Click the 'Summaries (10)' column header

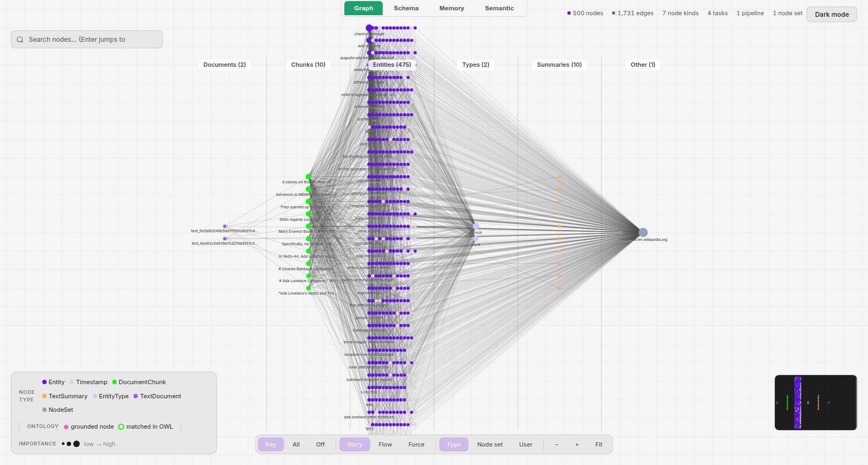click(x=559, y=65)
